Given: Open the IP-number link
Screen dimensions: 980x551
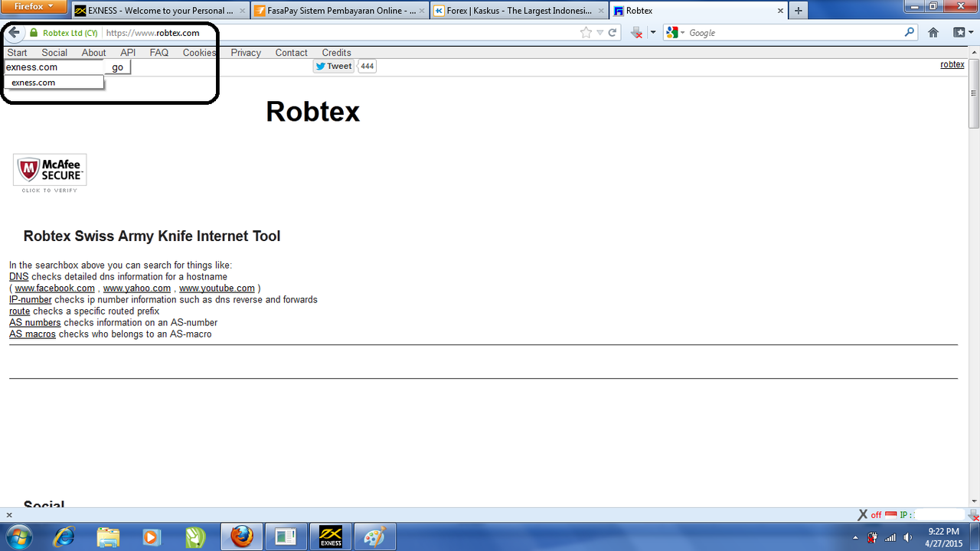Looking at the screenshot, I should coord(31,300).
